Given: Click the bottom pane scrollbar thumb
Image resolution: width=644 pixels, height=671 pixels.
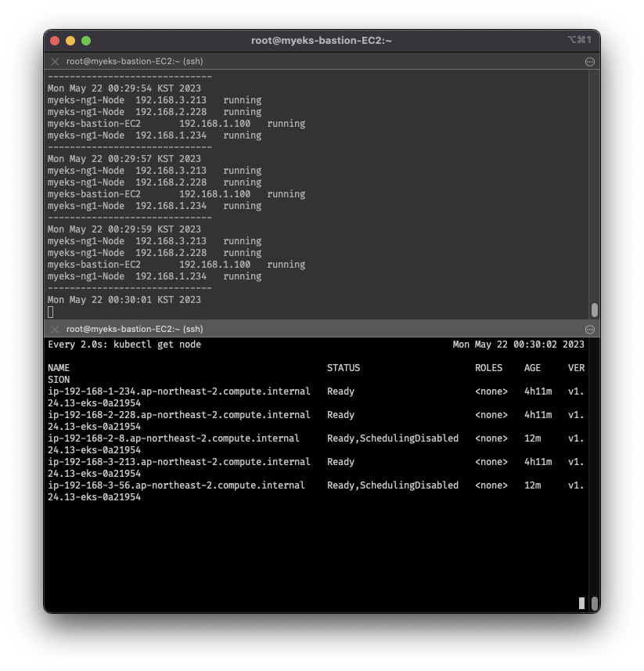Looking at the screenshot, I should 594,604.
